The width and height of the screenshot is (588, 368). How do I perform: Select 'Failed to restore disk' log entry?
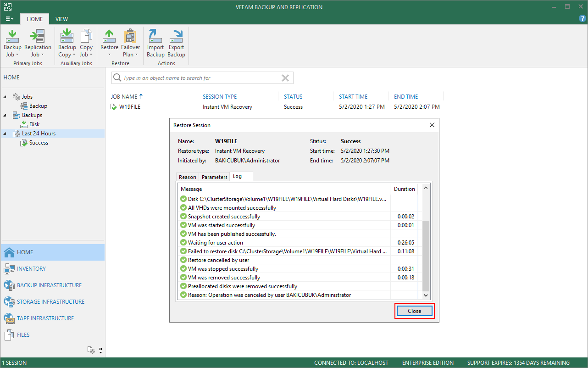(x=298, y=251)
